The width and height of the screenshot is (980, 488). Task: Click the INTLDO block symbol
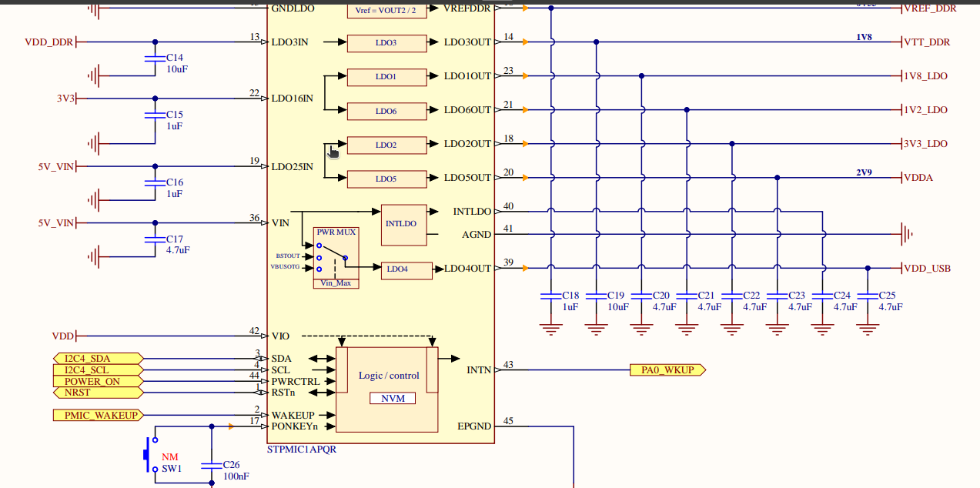(404, 223)
